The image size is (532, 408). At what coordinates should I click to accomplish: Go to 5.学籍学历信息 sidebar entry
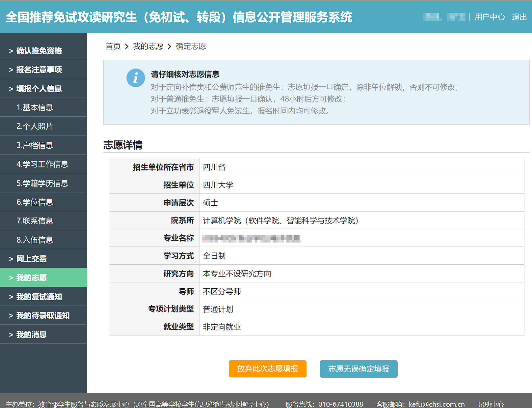tap(43, 183)
